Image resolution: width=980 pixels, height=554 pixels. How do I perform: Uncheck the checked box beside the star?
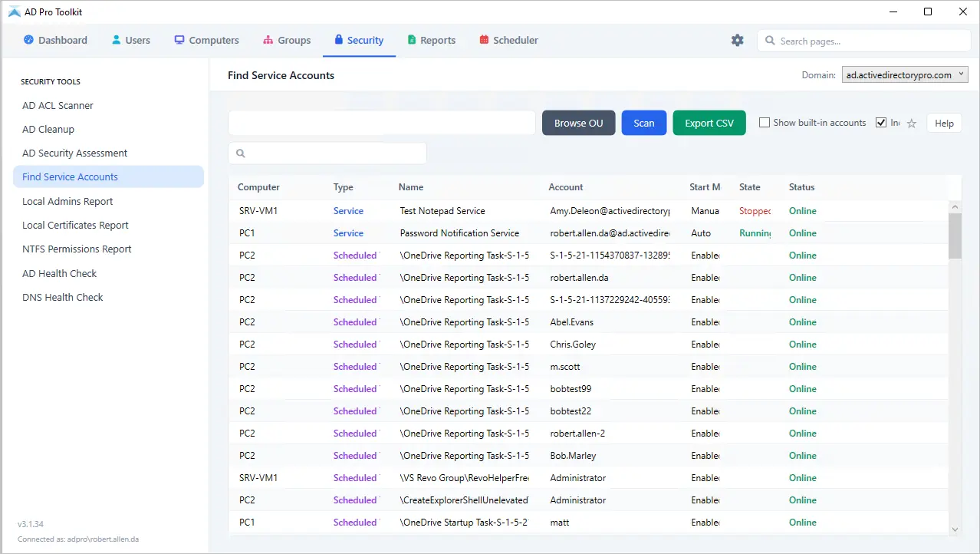[x=881, y=123]
